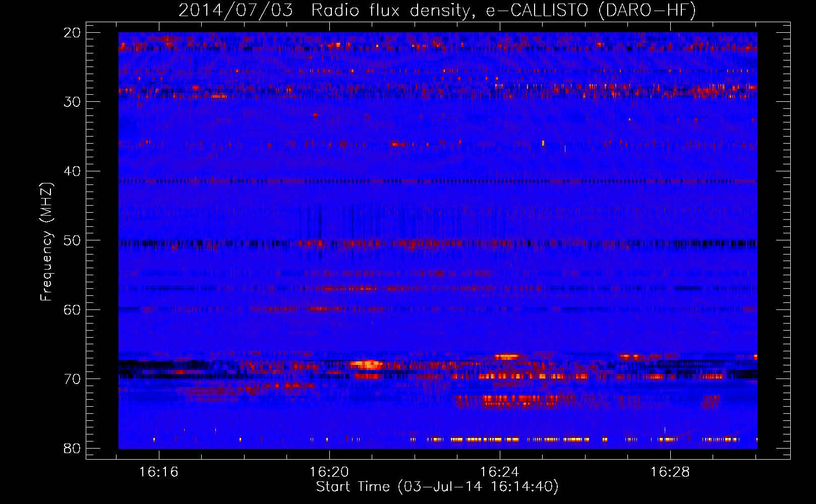Click the 16:28 time tick label
Viewport: 816px width, 504px height.
670,472
